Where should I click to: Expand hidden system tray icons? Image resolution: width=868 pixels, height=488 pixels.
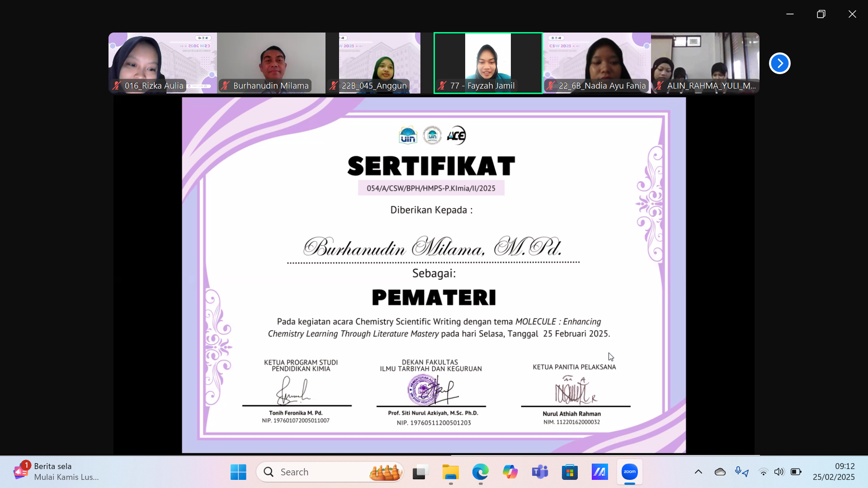tap(698, 472)
